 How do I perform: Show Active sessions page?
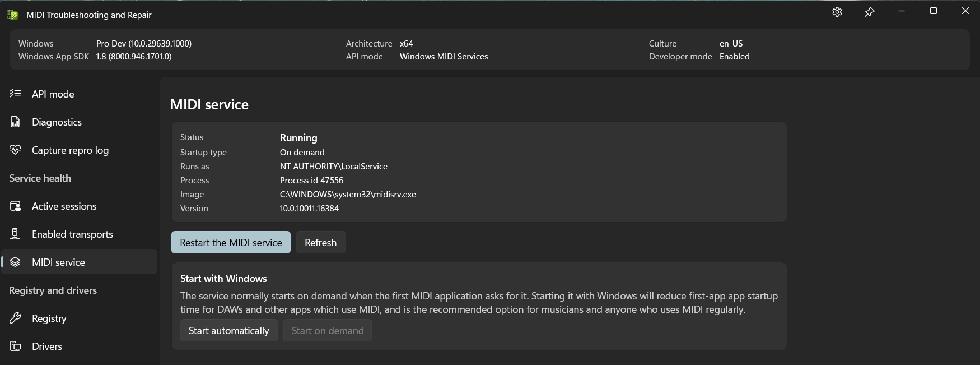pyautogui.click(x=79, y=206)
